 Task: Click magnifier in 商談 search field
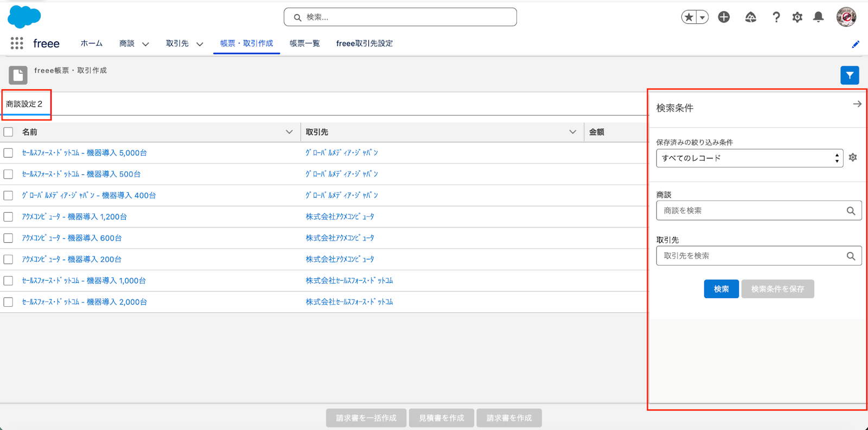(x=851, y=211)
